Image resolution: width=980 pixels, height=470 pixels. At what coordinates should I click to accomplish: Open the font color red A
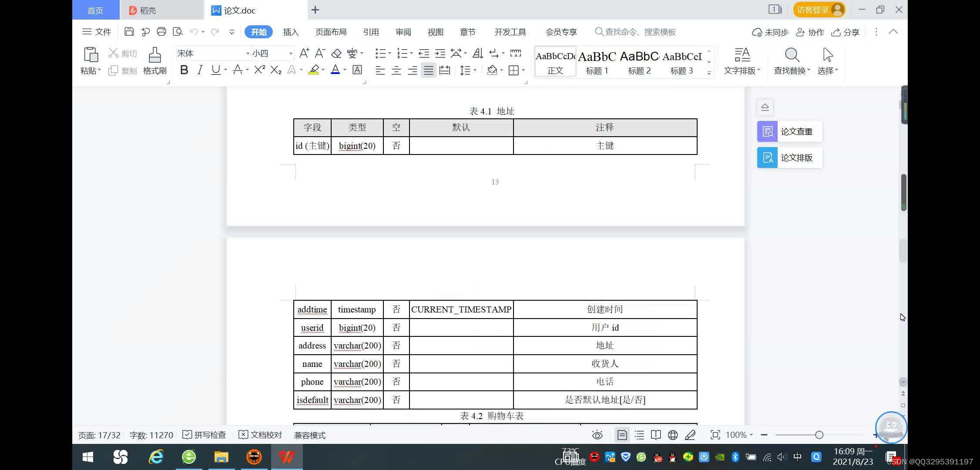pos(335,70)
